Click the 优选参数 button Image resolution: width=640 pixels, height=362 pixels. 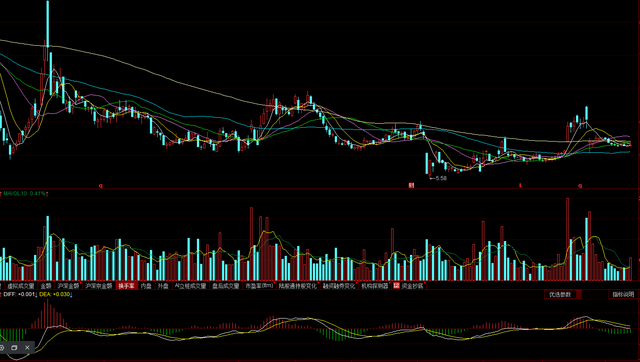pyautogui.click(x=560, y=294)
